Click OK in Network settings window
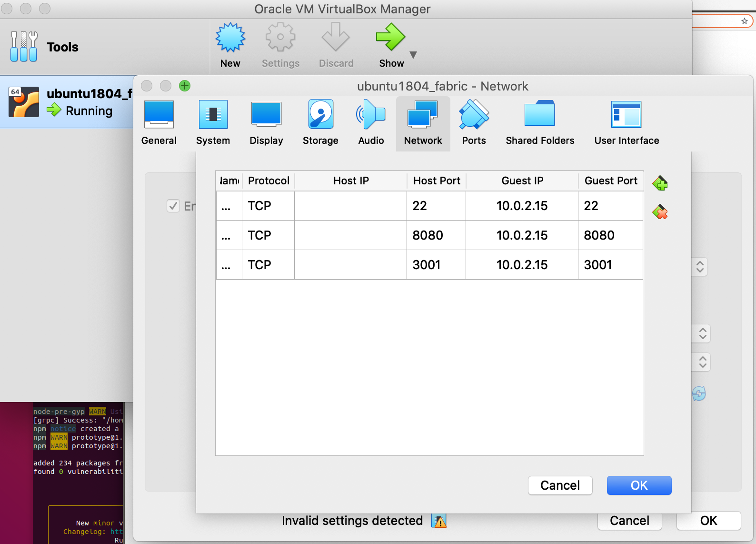Viewport: 756px width, 544px height. pos(709,521)
